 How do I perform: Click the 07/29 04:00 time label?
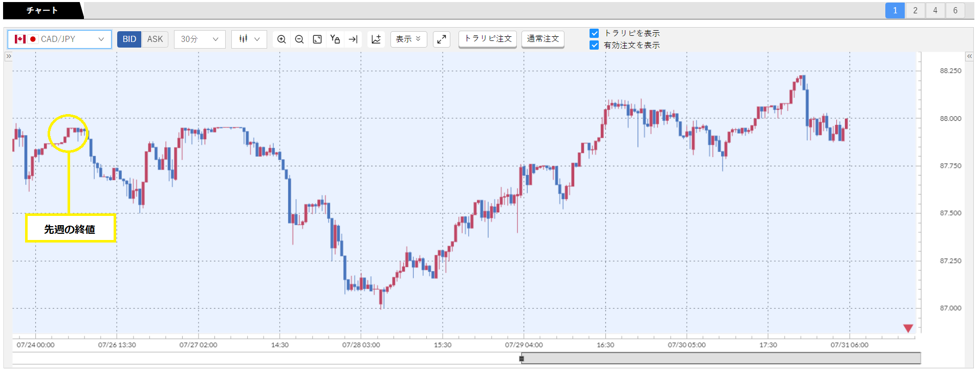524,345
